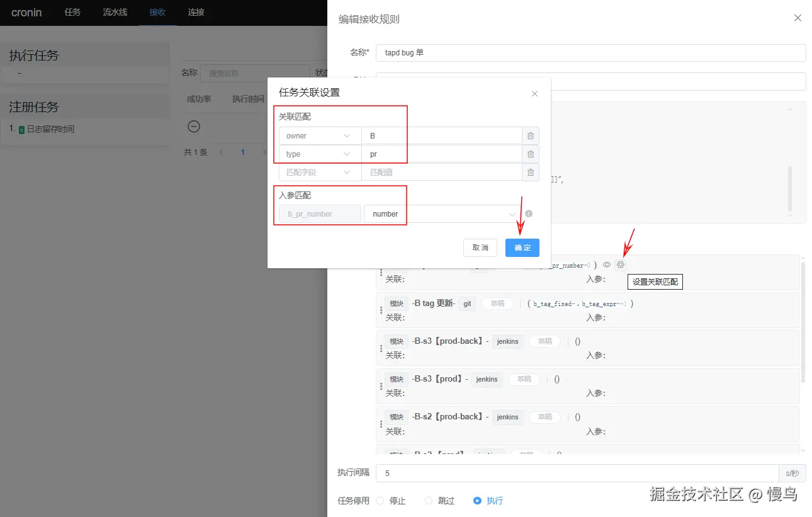Click the green icon beside 日志留存时间
This screenshot has height=517, width=812.
(22, 130)
